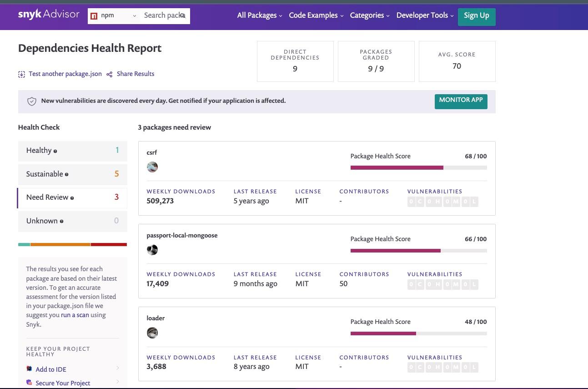
Task: Click the run a scan link
Action: click(75, 315)
